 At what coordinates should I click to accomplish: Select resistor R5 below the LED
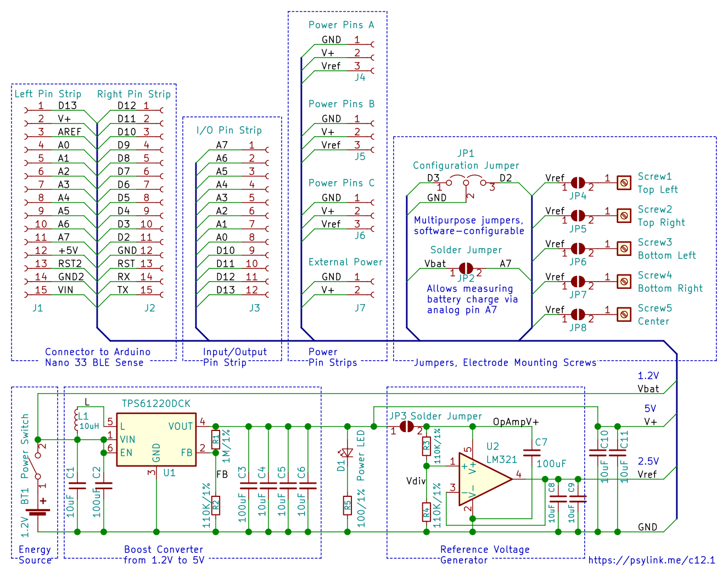pos(348,505)
